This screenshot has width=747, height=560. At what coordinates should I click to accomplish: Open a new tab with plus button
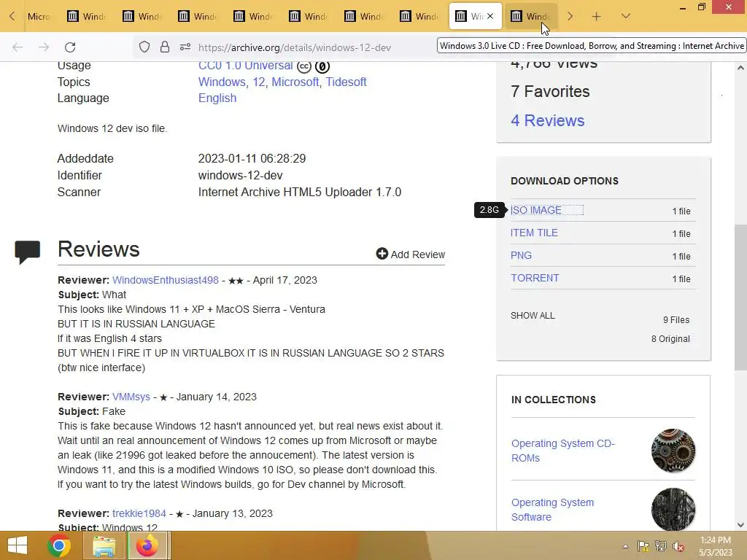[x=597, y=17]
